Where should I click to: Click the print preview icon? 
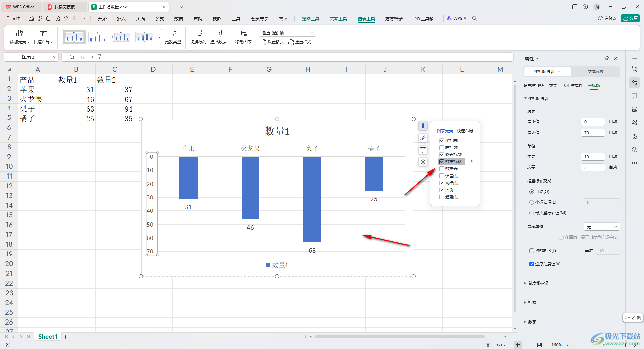[x=57, y=19]
